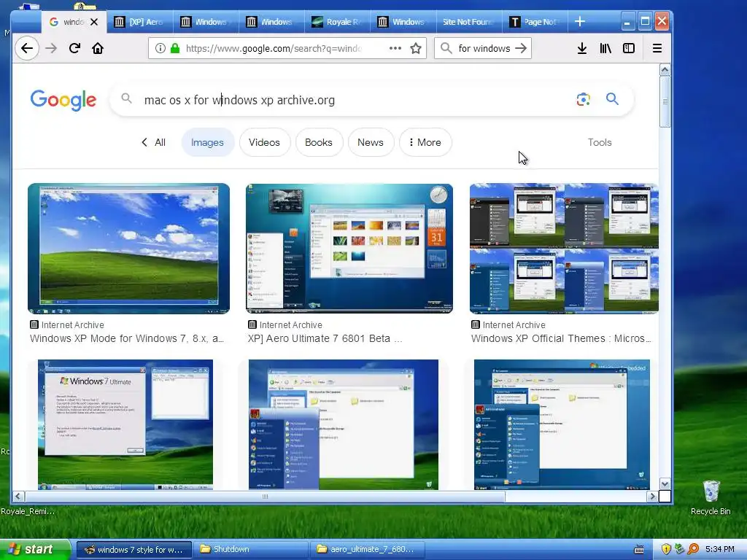Open a new tab with plus button
This screenshot has height=560, width=747.
(x=580, y=21)
